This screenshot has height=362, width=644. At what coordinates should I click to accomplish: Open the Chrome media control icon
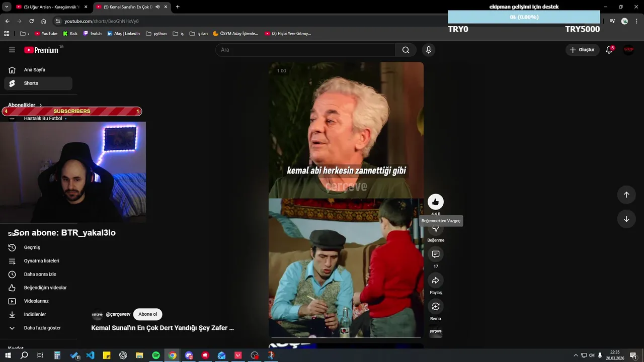pyautogui.click(x=612, y=21)
